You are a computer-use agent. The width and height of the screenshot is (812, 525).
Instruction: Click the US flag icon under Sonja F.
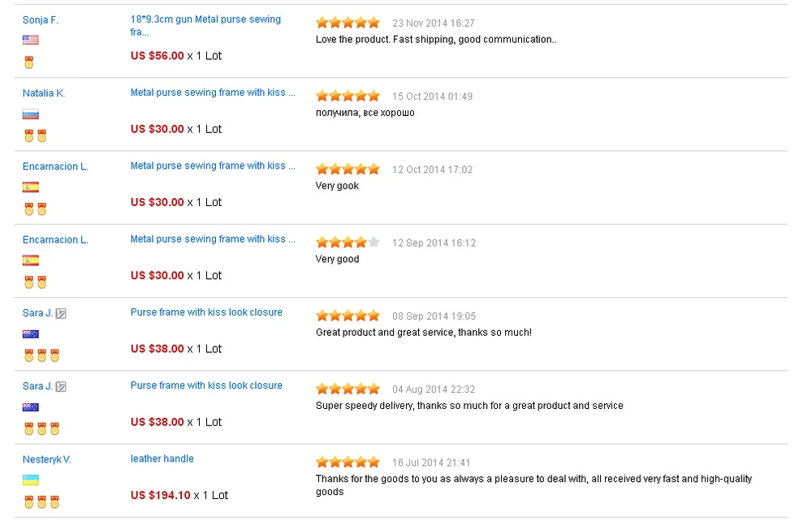(x=31, y=40)
